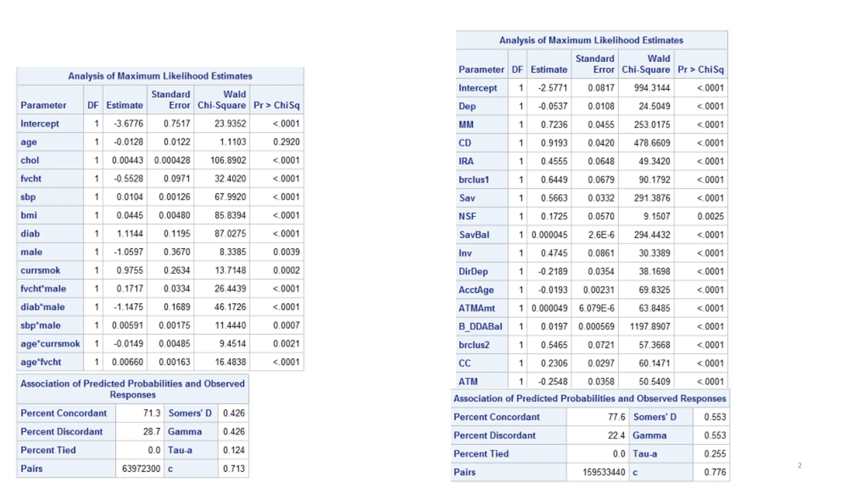Click left table's Standard Error column header
The width and height of the screenshot is (868, 488).
[x=171, y=100]
